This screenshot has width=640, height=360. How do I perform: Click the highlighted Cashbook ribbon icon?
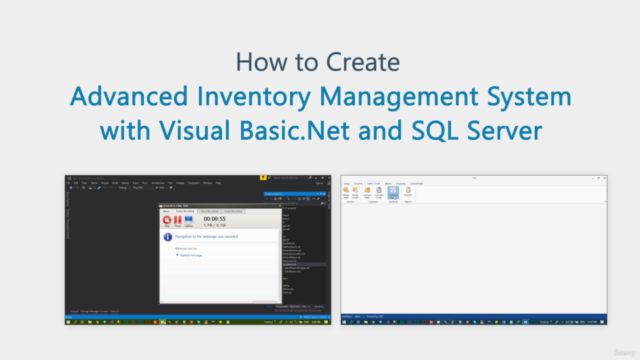[393, 193]
